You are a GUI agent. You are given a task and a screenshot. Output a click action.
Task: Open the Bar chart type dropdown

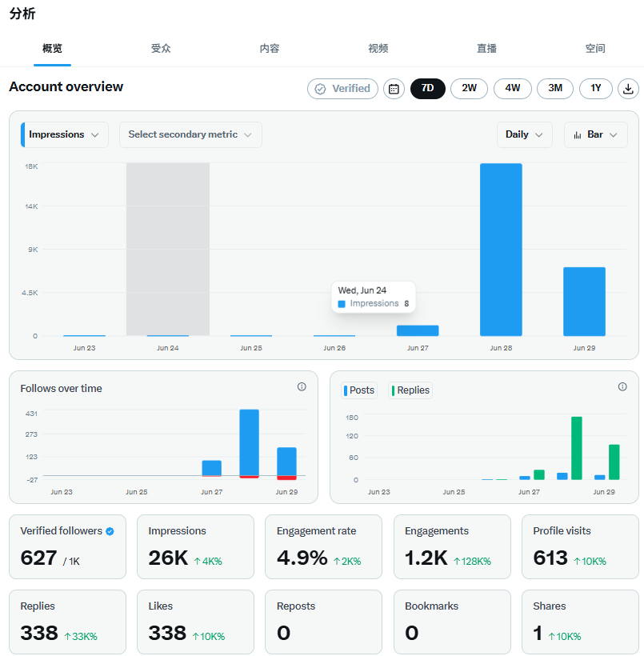click(x=596, y=134)
